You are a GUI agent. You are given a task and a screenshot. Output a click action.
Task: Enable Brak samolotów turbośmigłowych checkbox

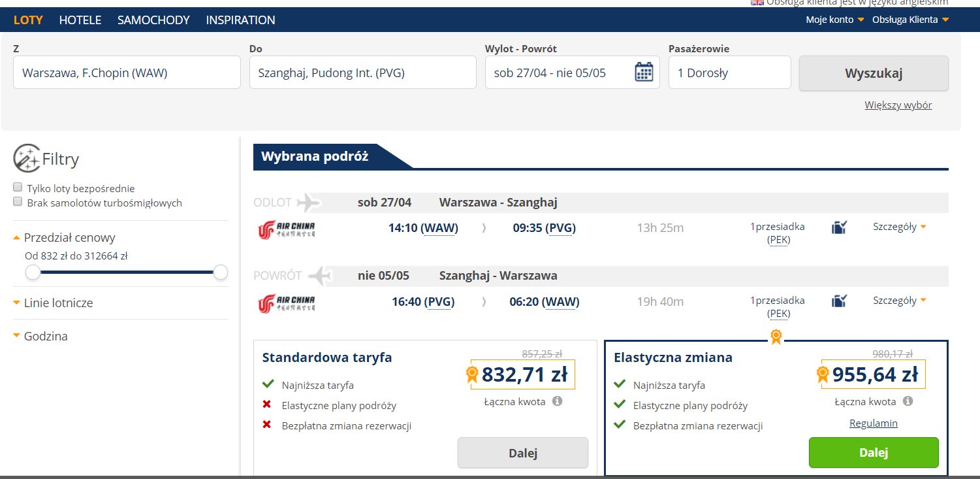click(x=18, y=202)
